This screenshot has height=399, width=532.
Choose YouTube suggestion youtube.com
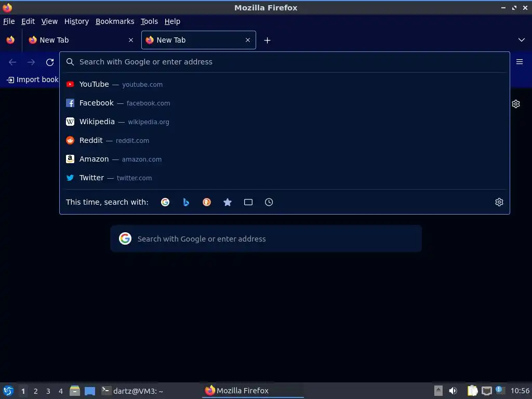284,85
